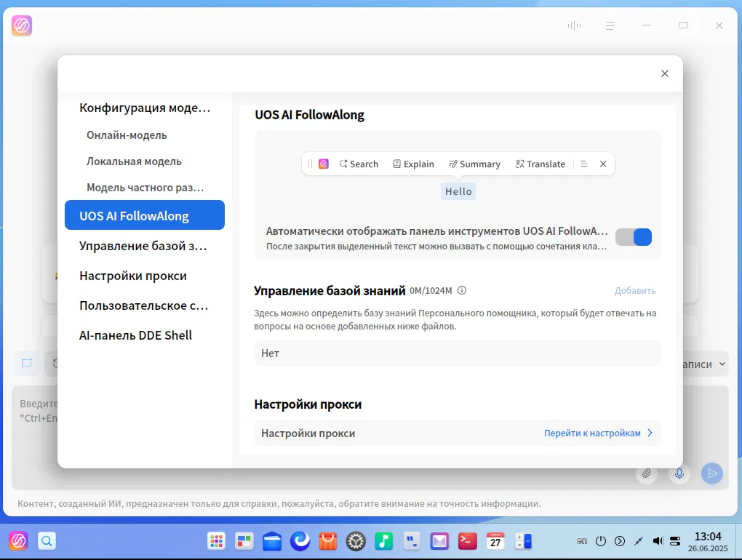This screenshot has width=742, height=560.
Task: Click the chevron beside Перейти к настройкам
Action: (x=650, y=433)
